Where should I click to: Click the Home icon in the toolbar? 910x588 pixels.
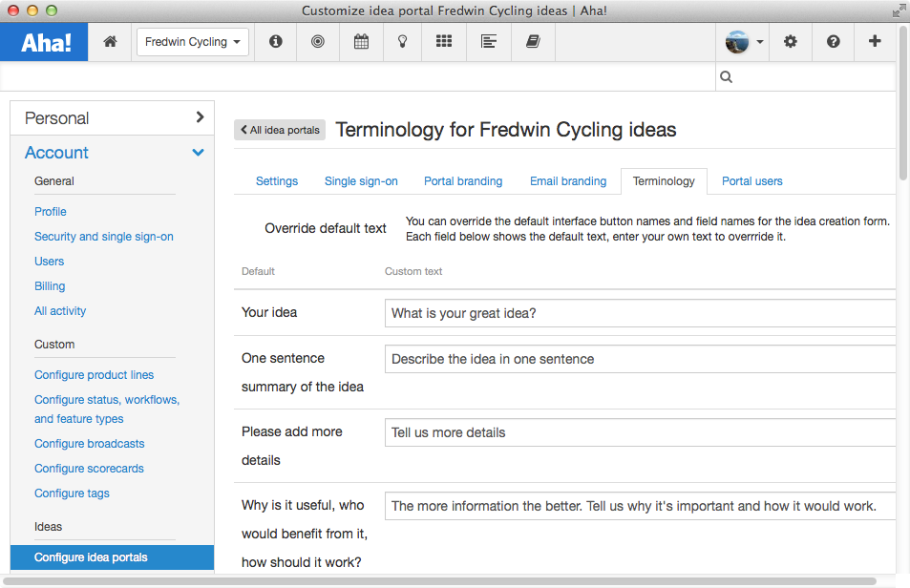pyautogui.click(x=109, y=42)
